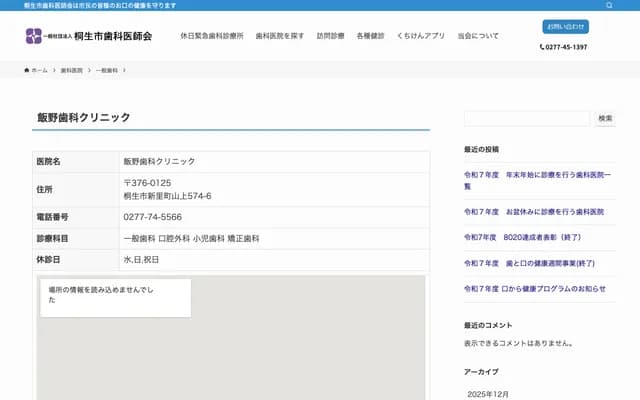Click the phone number 0277-45-1397
Image resolution: width=640 pixels, height=400 pixels.
click(x=565, y=47)
